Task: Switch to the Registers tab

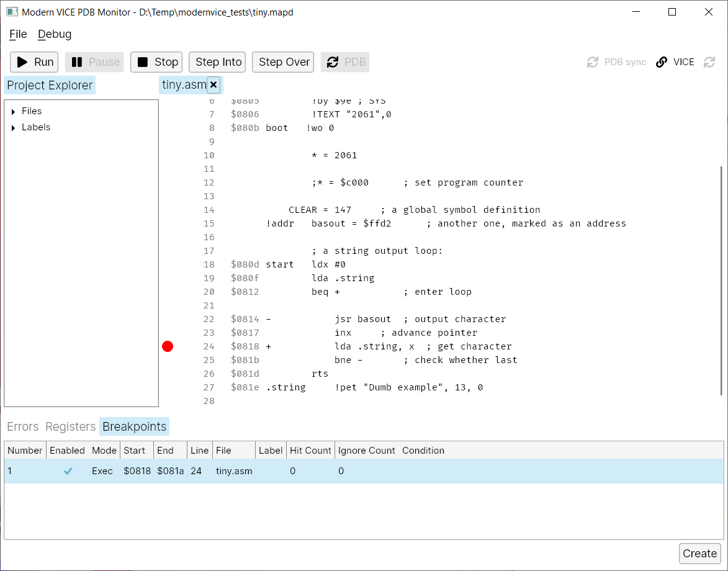Action: (x=71, y=426)
